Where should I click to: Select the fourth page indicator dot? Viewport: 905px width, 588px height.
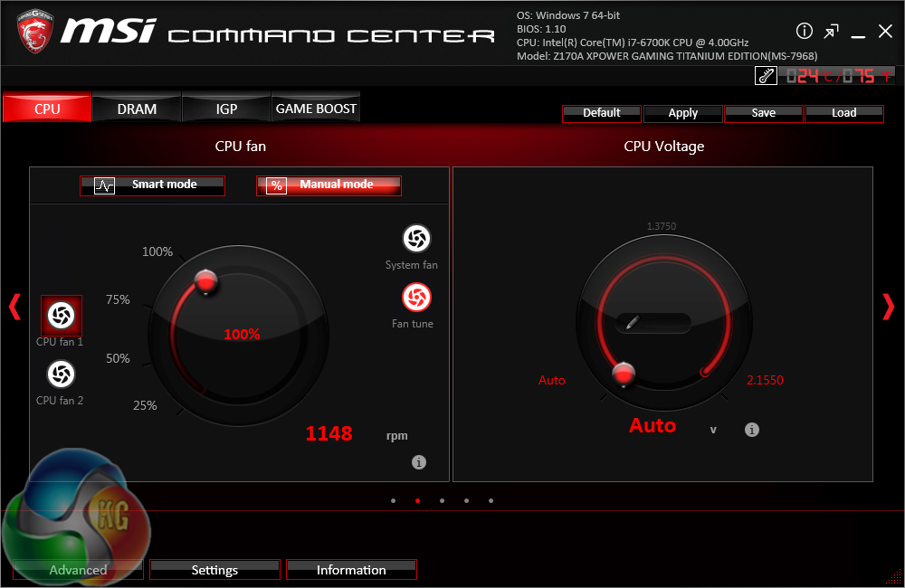(x=466, y=501)
